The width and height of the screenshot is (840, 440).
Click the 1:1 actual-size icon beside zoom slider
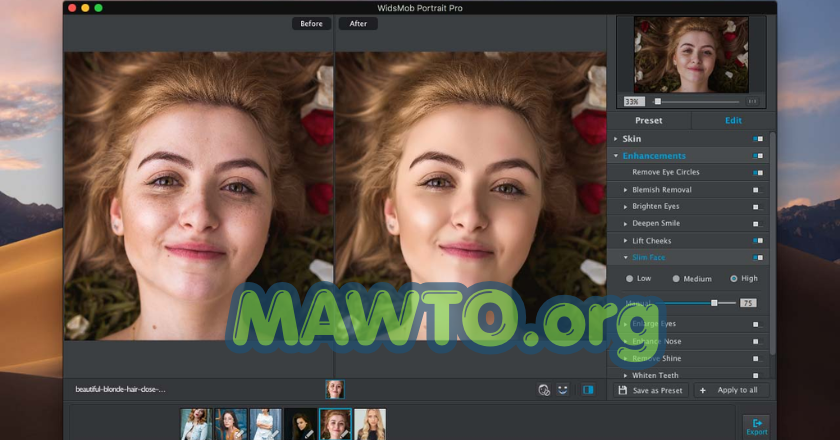tap(752, 101)
